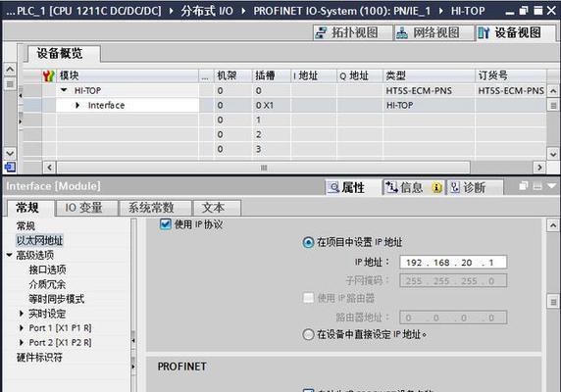
Task: Click the down arrow left of device overview
Action: click(x=10, y=154)
